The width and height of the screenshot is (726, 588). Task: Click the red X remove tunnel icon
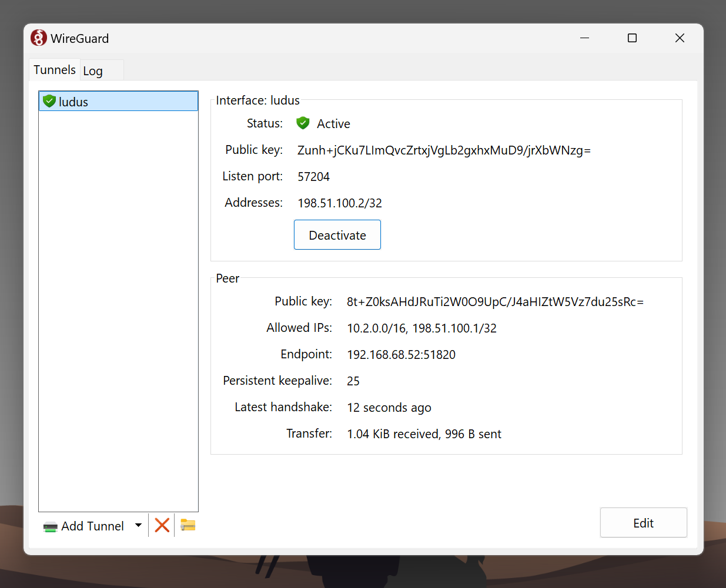(x=162, y=525)
